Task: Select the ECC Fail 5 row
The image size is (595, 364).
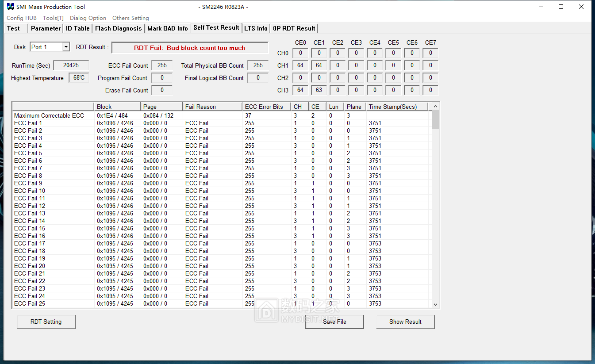Action: (221, 153)
